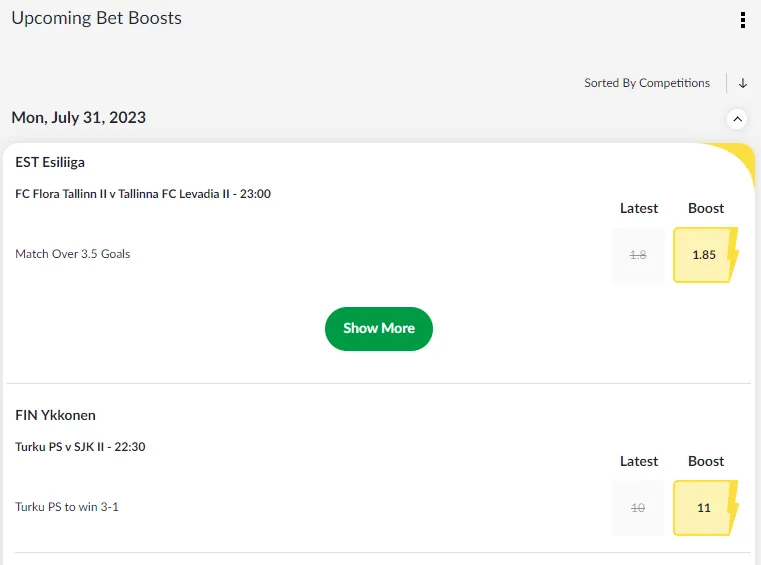The width and height of the screenshot is (761, 565).
Task: Click the struck-through 1.8 latest odds
Action: point(638,255)
